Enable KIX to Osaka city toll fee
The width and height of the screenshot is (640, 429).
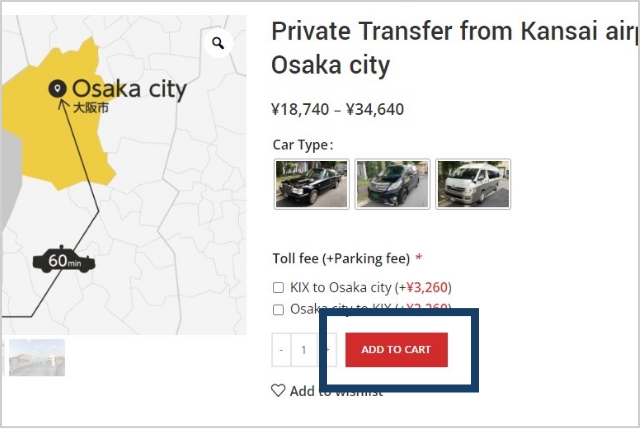coord(279,287)
